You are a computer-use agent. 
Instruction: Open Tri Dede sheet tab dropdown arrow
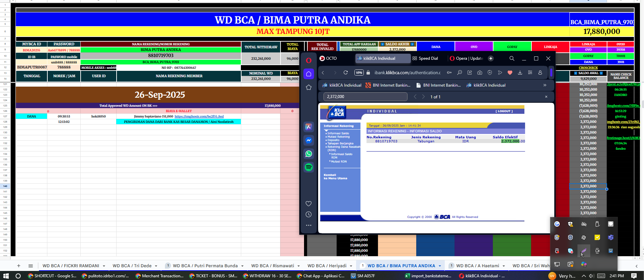click(x=156, y=266)
